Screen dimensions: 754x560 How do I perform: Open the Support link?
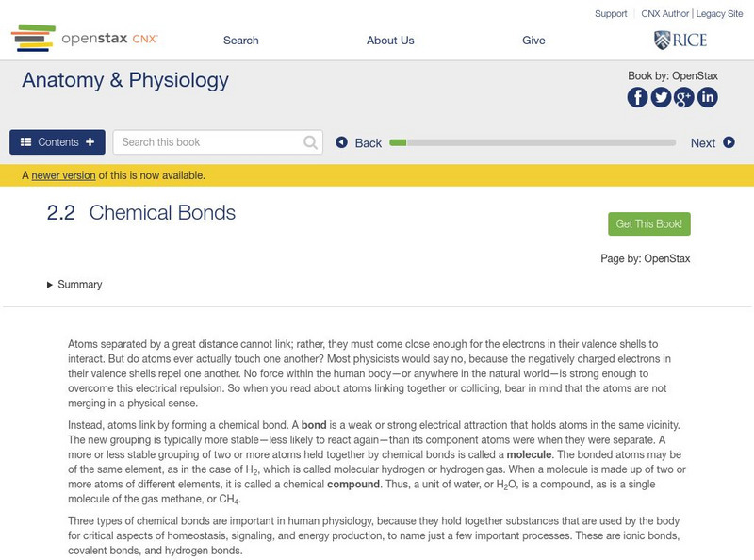611,14
